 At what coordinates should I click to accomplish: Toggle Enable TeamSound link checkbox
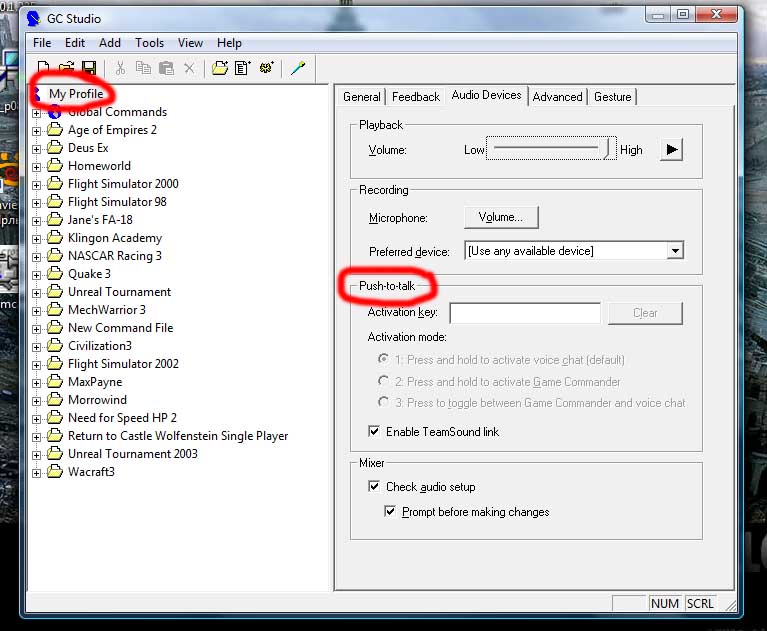coord(374,431)
